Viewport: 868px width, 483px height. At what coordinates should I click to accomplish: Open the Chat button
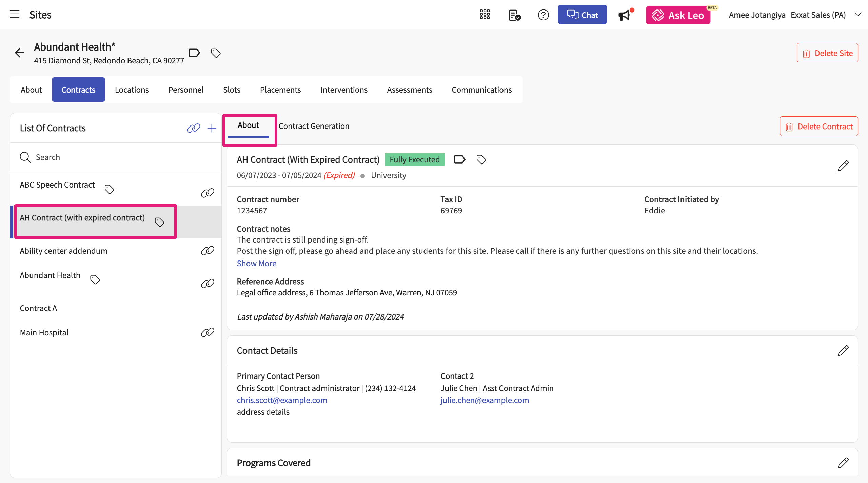[x=582, y=15]
